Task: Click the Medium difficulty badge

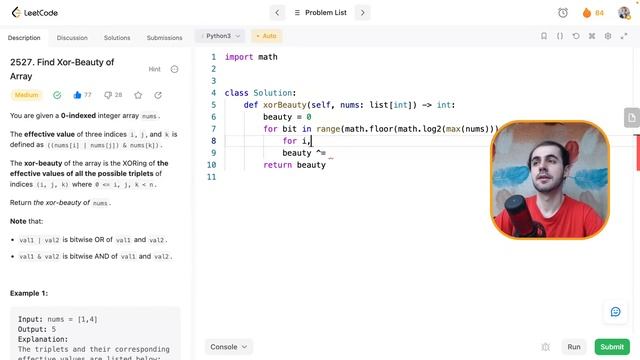Action: (x=27, y=95)
